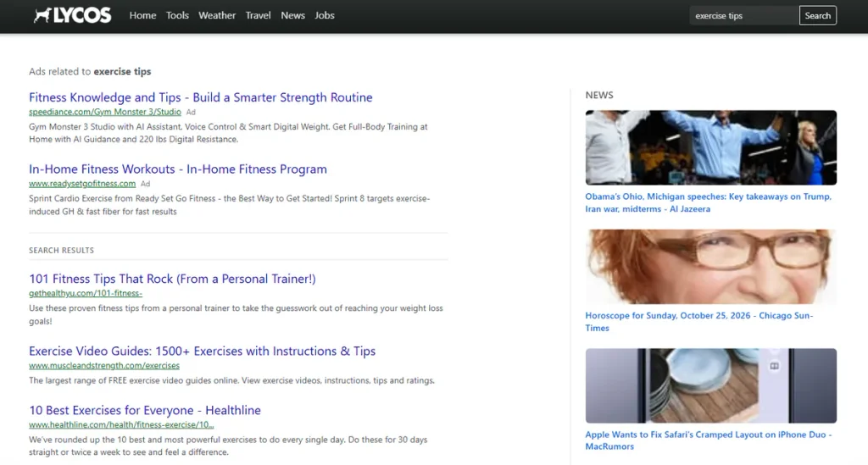Click the www.readysetgofitness.com URL

click(82, 184)
